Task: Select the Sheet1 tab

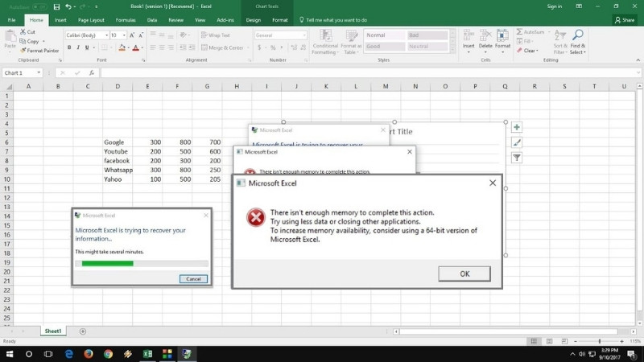Action: tap(53, 331)
